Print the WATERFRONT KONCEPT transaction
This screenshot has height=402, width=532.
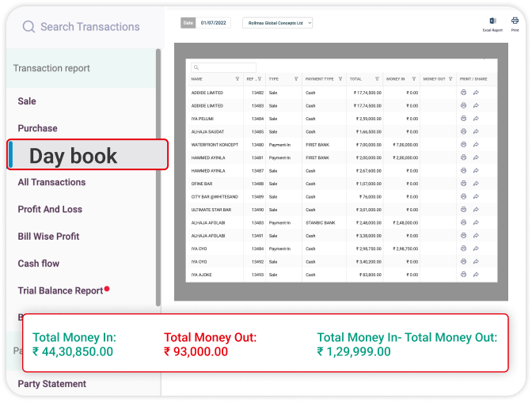(463, 145)
